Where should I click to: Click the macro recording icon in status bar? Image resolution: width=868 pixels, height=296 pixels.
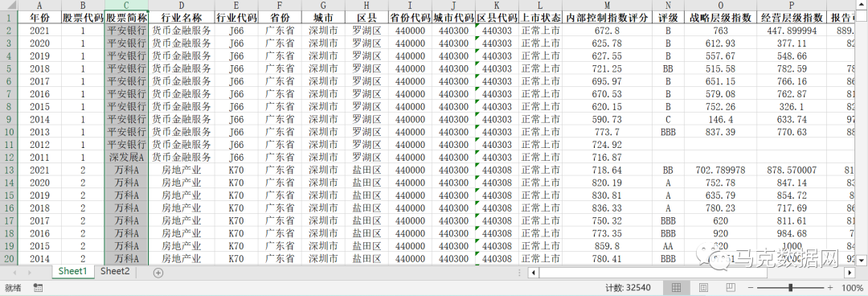39,288
